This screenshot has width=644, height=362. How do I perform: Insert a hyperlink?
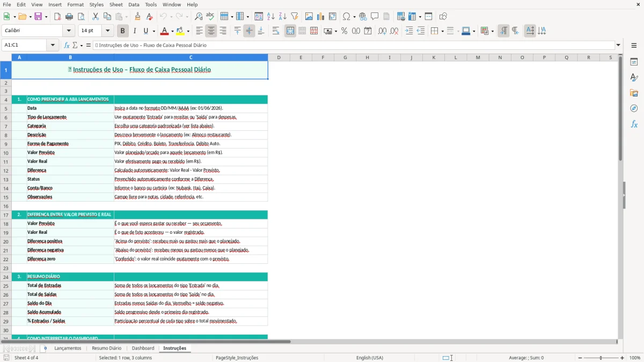point(363,17)
